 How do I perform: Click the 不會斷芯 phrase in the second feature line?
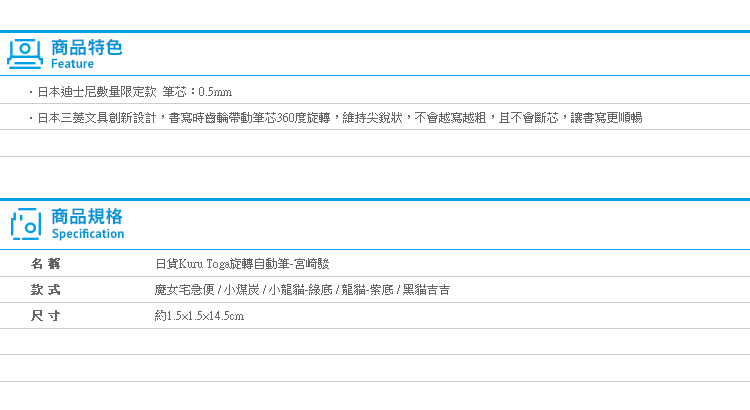532,118
